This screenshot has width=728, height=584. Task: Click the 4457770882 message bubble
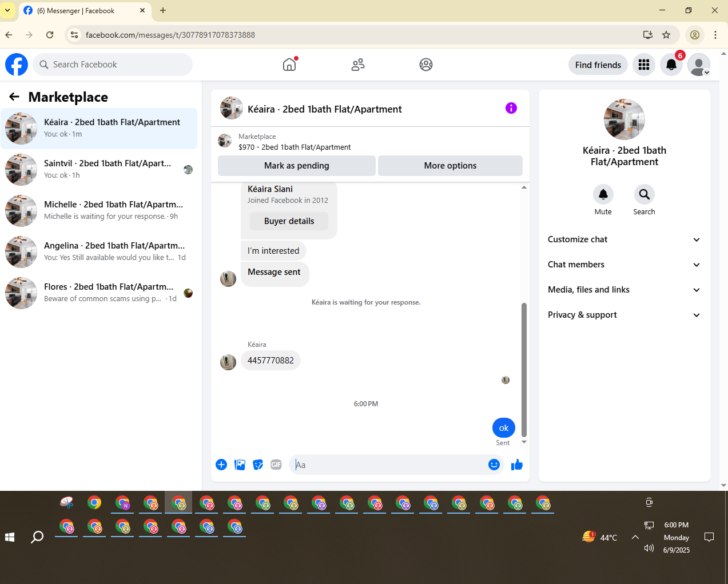[x=270, y=361]
